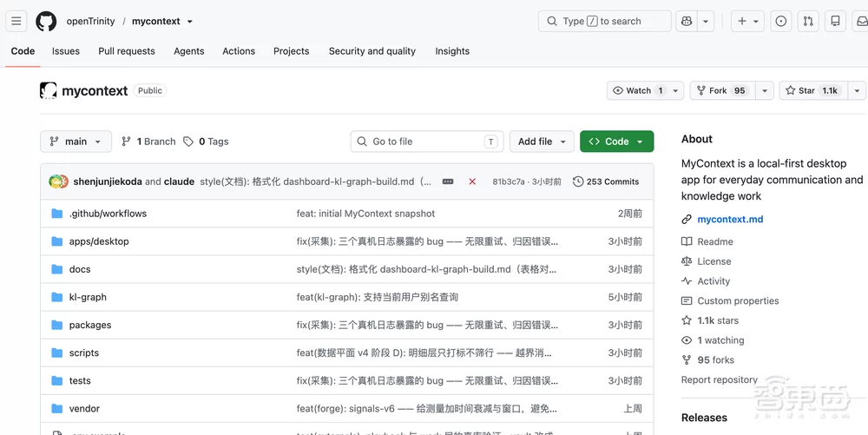Open the plus create-new dropdown
This screenshot has width=868, height=435.
click(747, 21)
